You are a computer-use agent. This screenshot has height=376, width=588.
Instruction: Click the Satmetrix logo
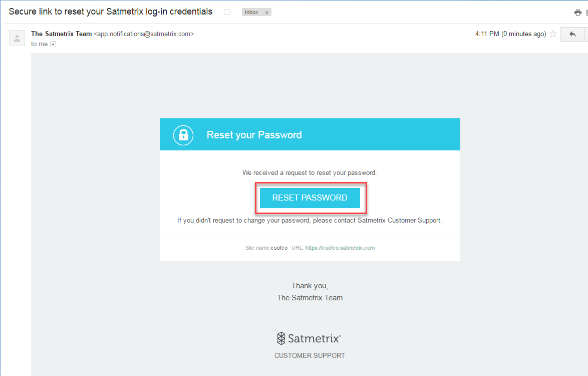[x=310, y=338]
